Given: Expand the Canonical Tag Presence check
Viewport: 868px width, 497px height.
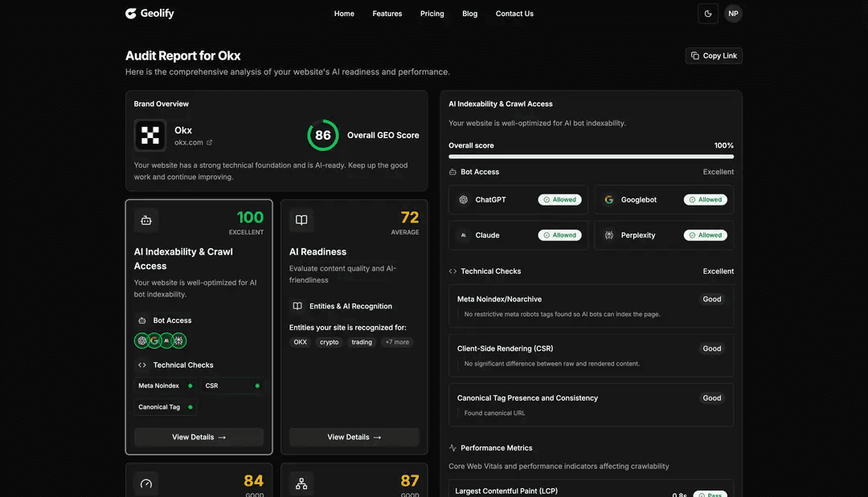Looking at the screenshot, I should click(591, 405).
